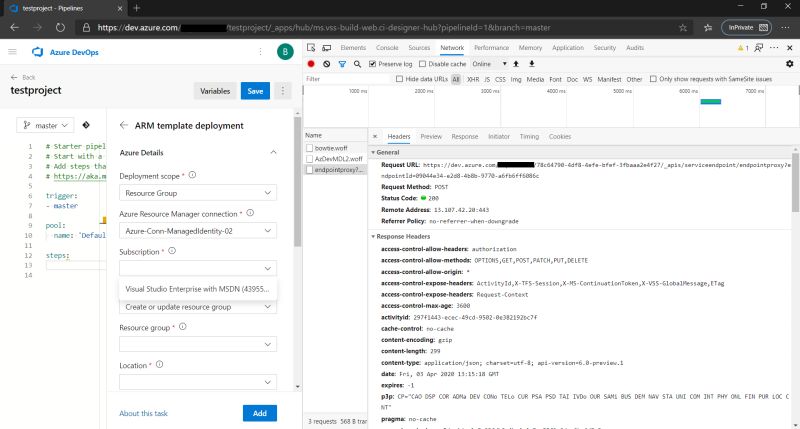Click the Back arrow above testproject
800x429 pixels.
point(14,77)
